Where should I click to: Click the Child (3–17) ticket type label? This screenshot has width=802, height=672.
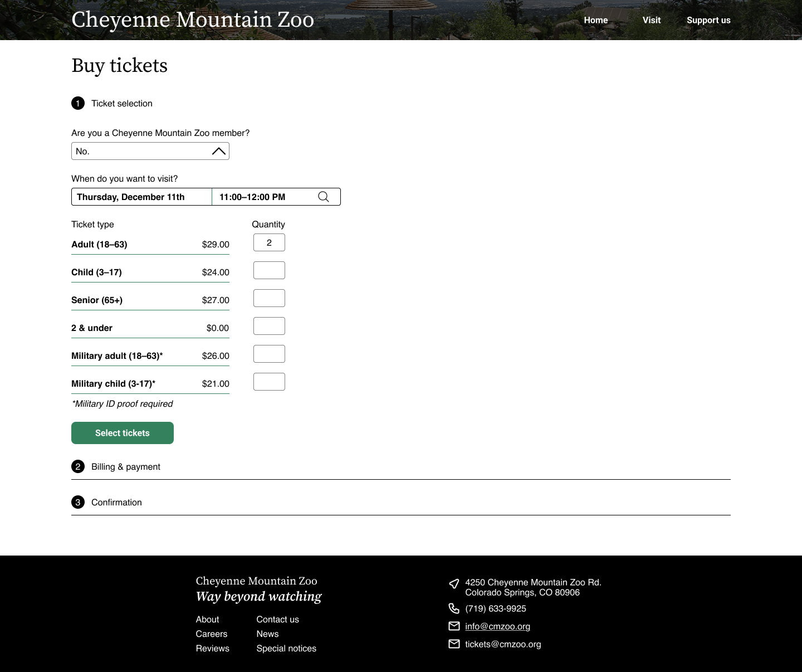point(96,272)
